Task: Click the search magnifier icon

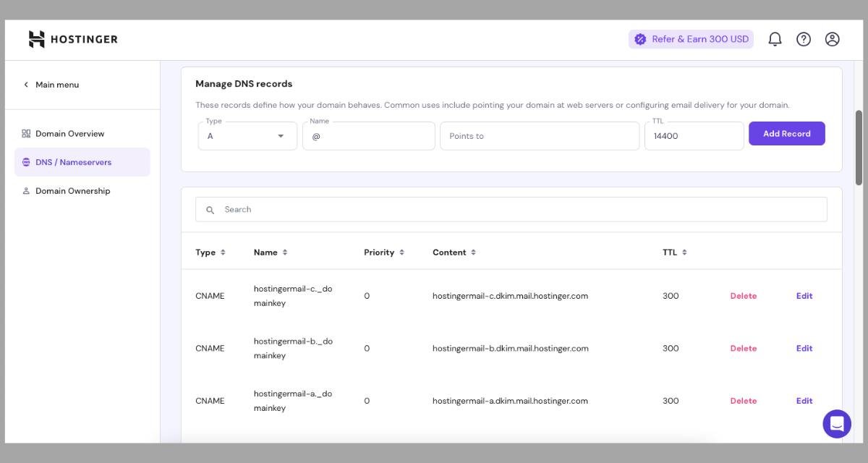Action: (x=210, y=210)
